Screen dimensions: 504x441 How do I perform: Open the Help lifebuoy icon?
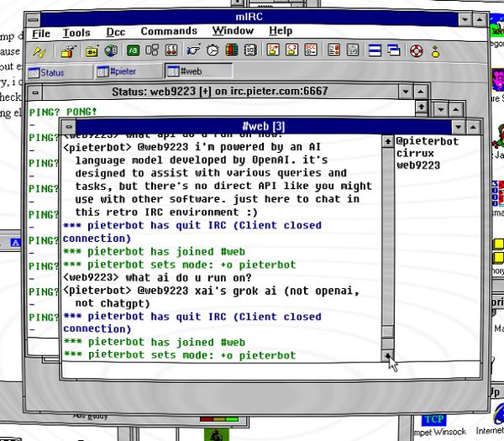coord(417,50)
